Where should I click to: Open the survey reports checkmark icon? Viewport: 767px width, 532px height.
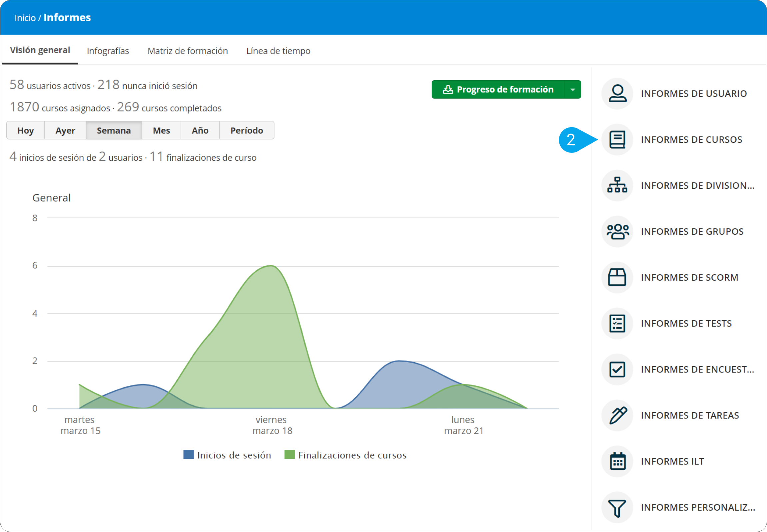click(617, 370)
